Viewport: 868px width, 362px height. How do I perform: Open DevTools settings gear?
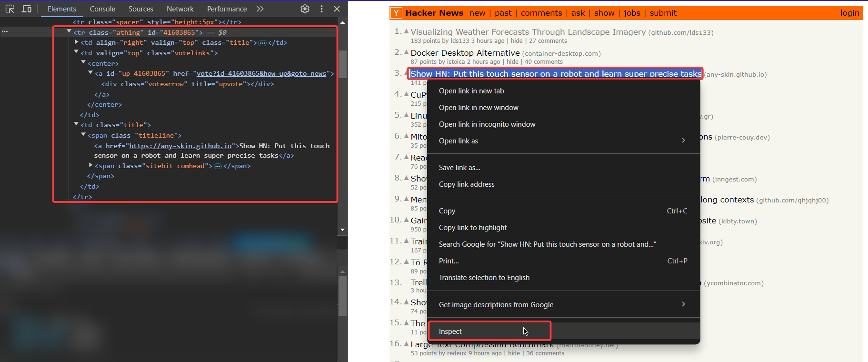(x=305, y=9)
